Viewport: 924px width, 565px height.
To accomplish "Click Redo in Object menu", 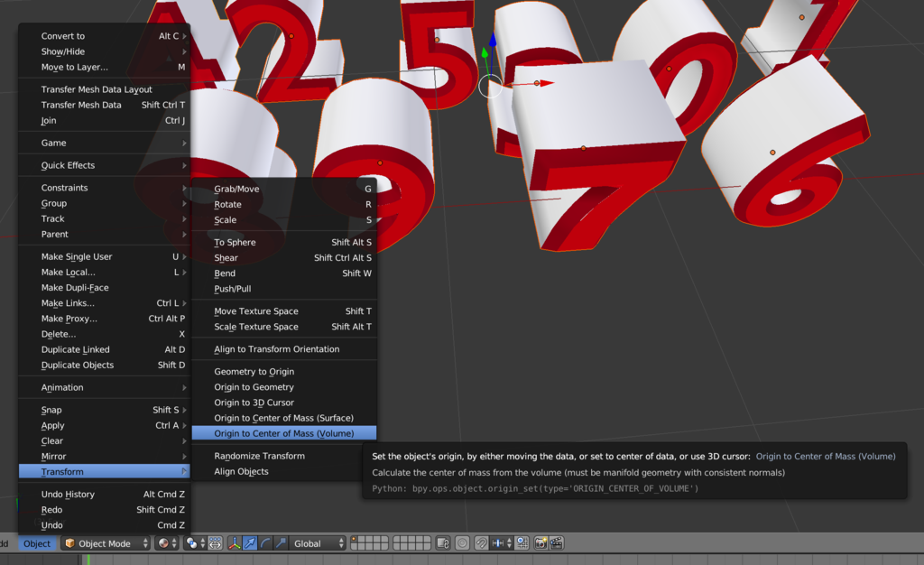I will pos(105,510).
